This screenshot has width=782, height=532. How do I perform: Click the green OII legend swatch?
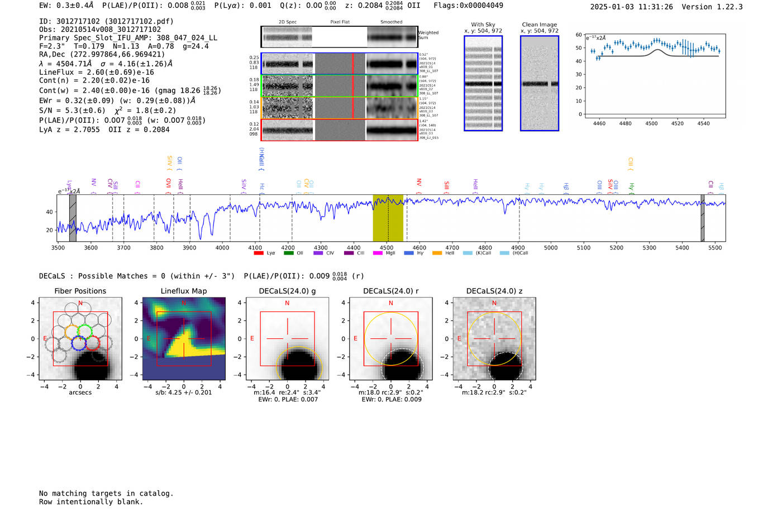tap(288, 253)
